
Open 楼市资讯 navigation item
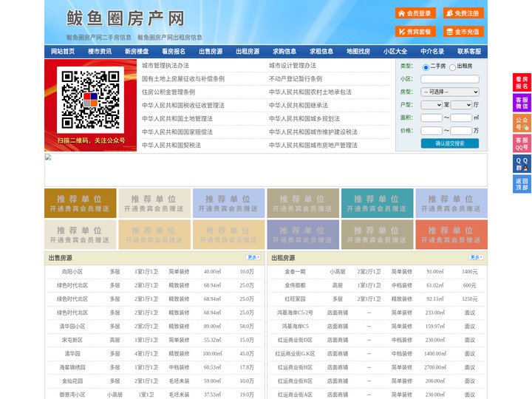pyautogui.click(x=100, y=52)
